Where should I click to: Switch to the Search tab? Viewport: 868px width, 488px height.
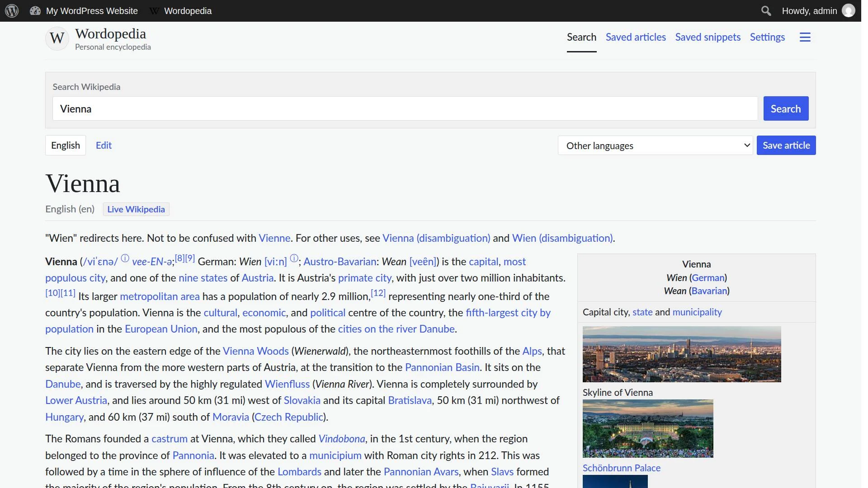coord(582,37)
